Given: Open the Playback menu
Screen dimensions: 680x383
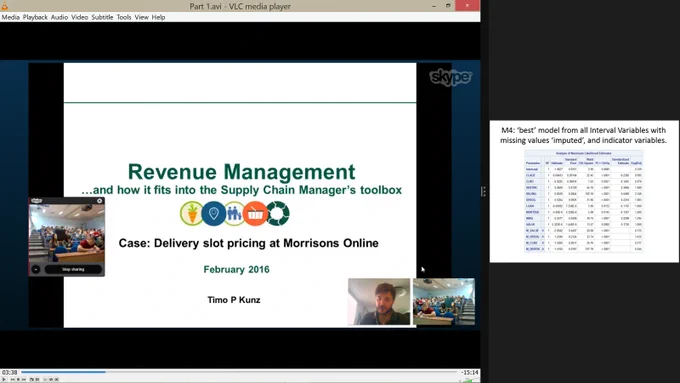Looking at the screenshot, I should pos(35,17).
